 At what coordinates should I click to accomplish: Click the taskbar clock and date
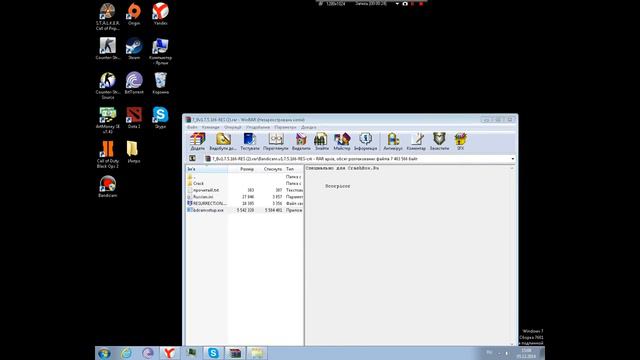coord(526,353)
